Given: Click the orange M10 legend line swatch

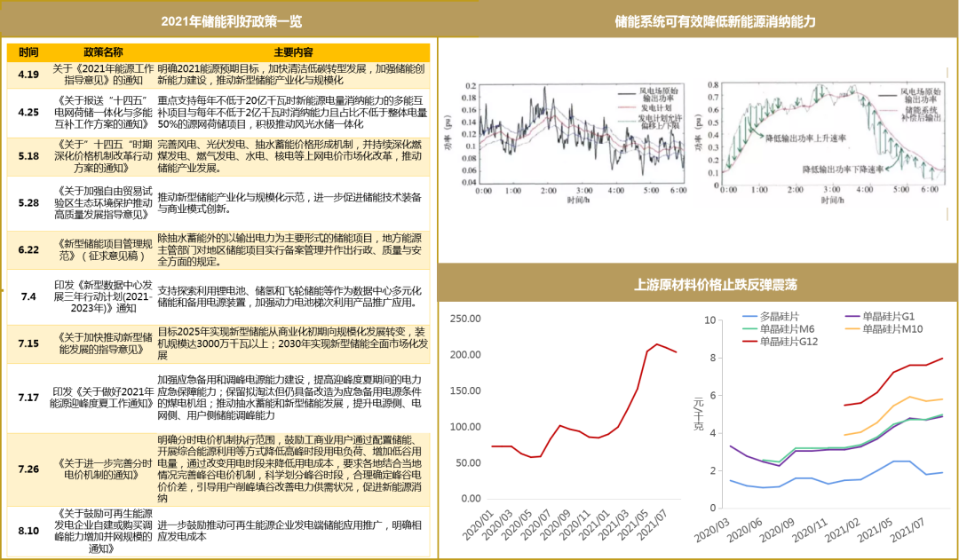Looking at the screenshot, I should tap(852, 329).
